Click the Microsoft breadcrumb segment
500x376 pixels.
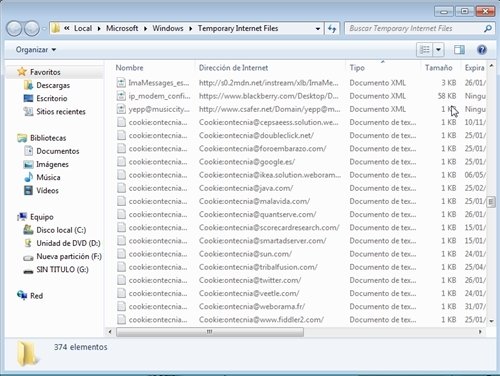[122, 28]
